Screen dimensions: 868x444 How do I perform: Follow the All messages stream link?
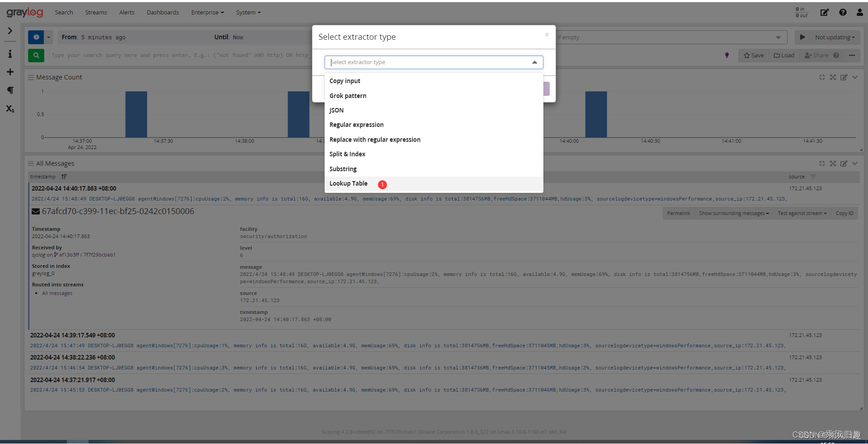57,293
